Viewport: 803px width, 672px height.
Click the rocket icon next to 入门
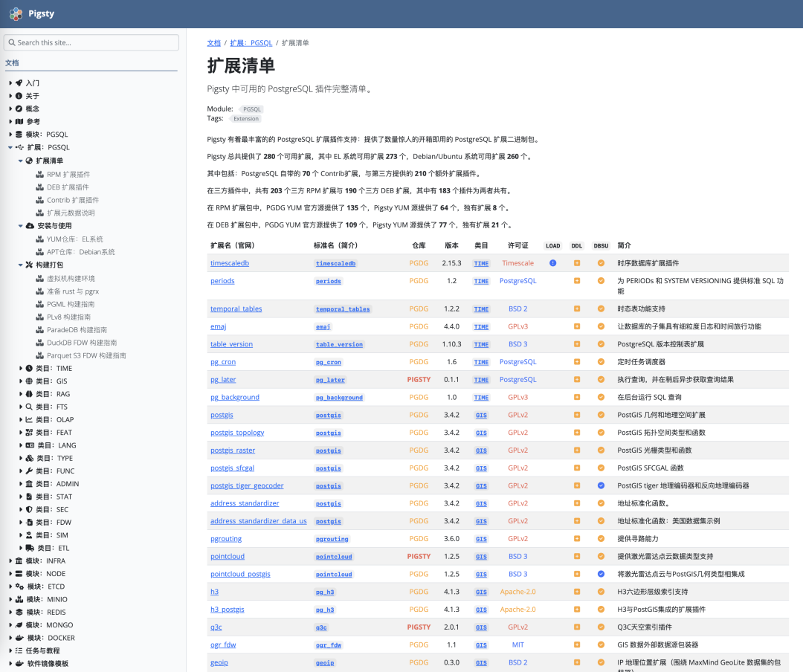coord(19,83)
